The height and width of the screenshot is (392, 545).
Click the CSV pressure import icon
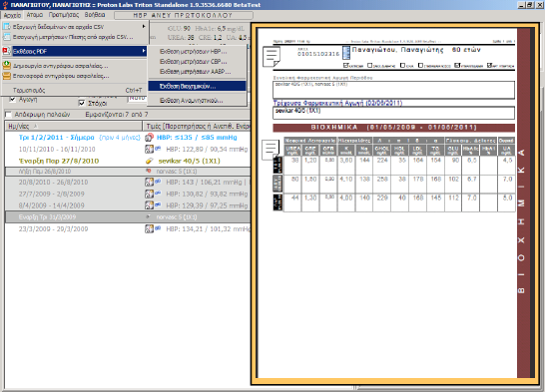6,37
